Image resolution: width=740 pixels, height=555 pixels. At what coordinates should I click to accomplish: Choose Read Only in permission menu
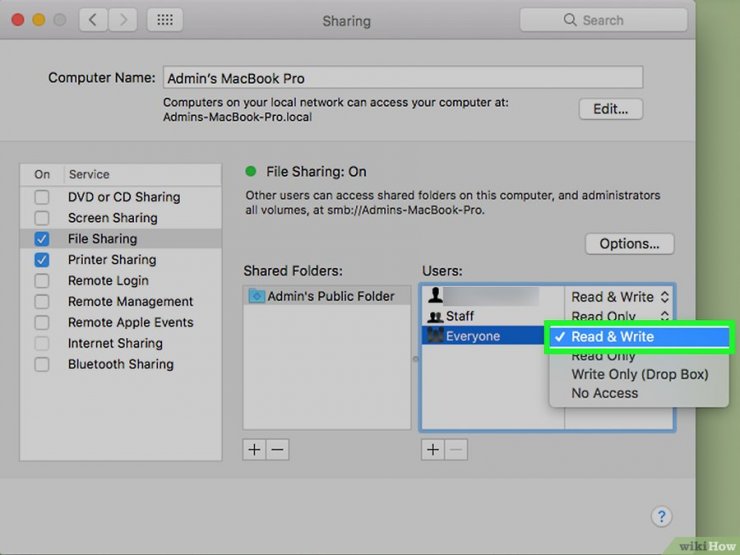tap(639, 356)
